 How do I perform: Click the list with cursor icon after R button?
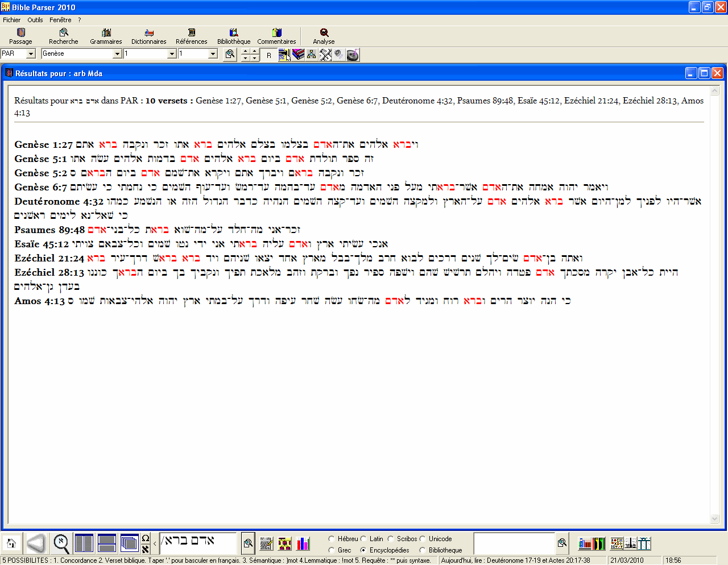[284, 55]
